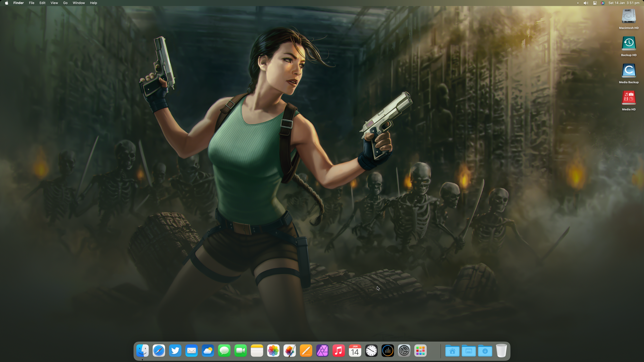This screenshot has height=362, width=644.
Task: Open the File menu
Action: 32,3
